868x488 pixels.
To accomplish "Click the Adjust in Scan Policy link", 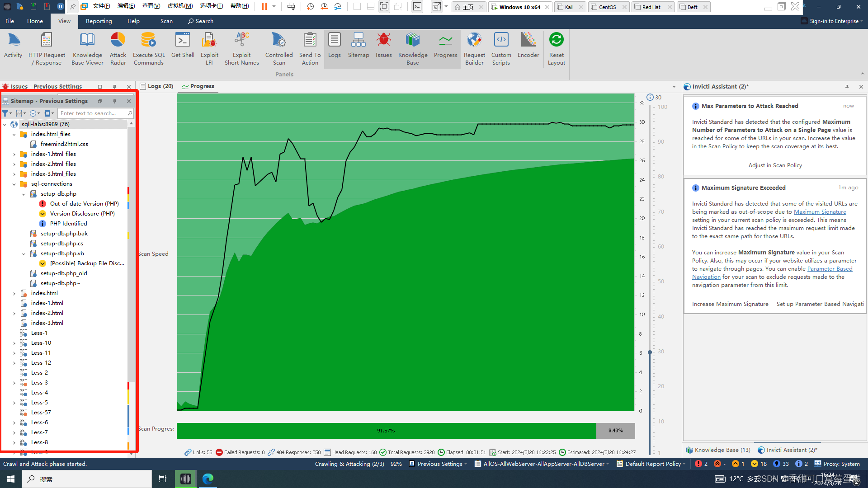I will [x=775, y=165].
